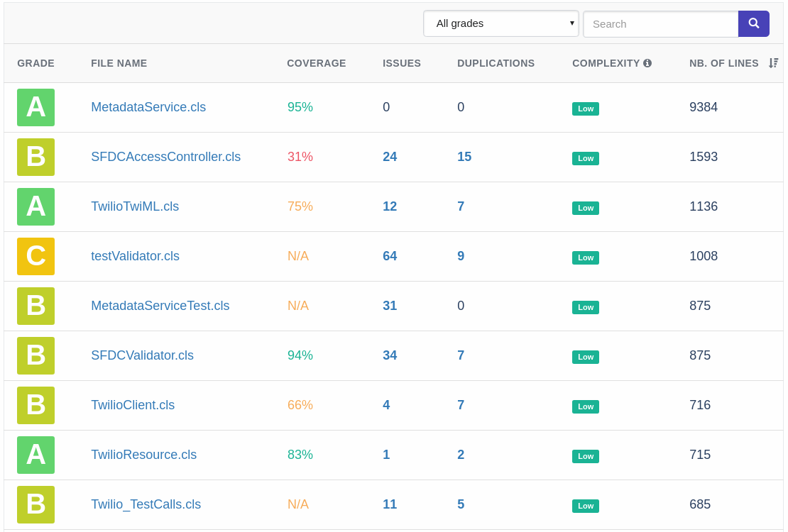The height and width of the screenshot is (532, 788).
Task: Click the 1 issue for TwilioResource.cls
Action: (x=386, y=455)
